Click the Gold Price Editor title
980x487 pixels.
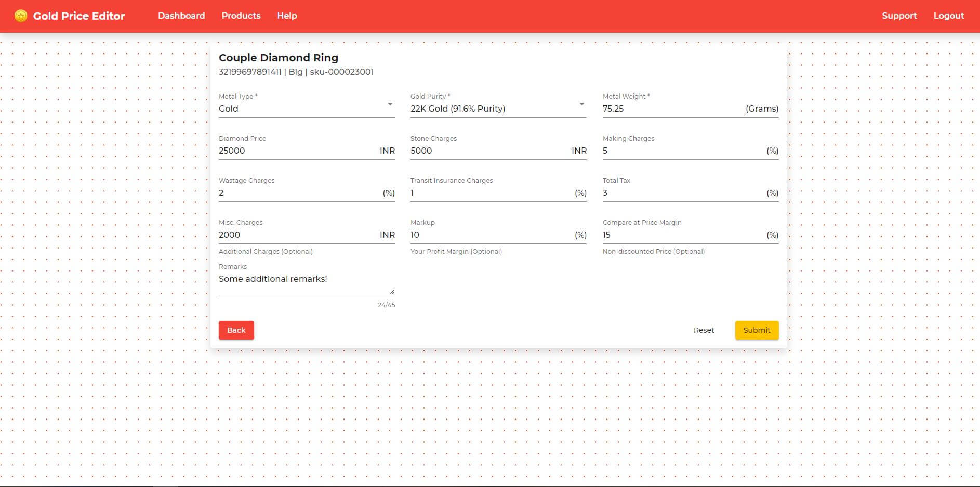pyautogui.click(x=79, y=16)
